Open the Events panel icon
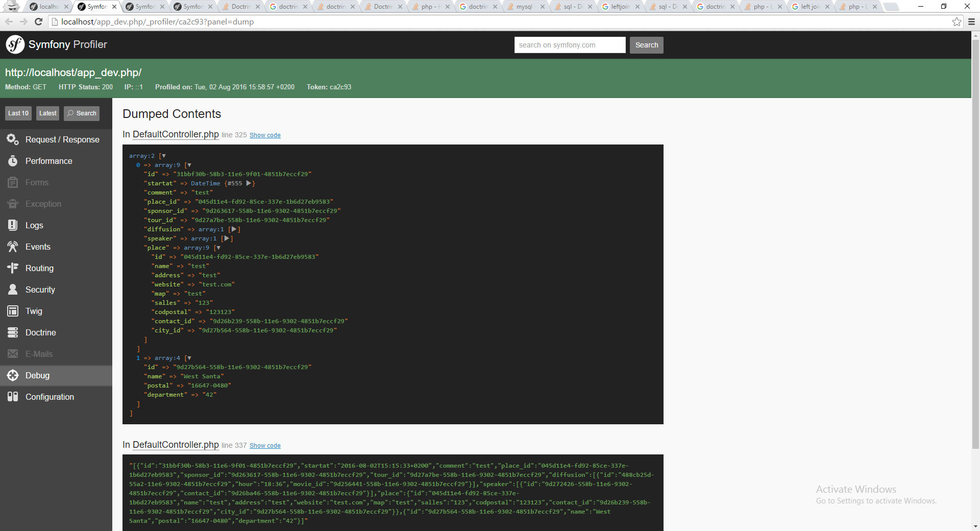The width and height of the screenshot is (980, 531). click(x=13, y=247)
